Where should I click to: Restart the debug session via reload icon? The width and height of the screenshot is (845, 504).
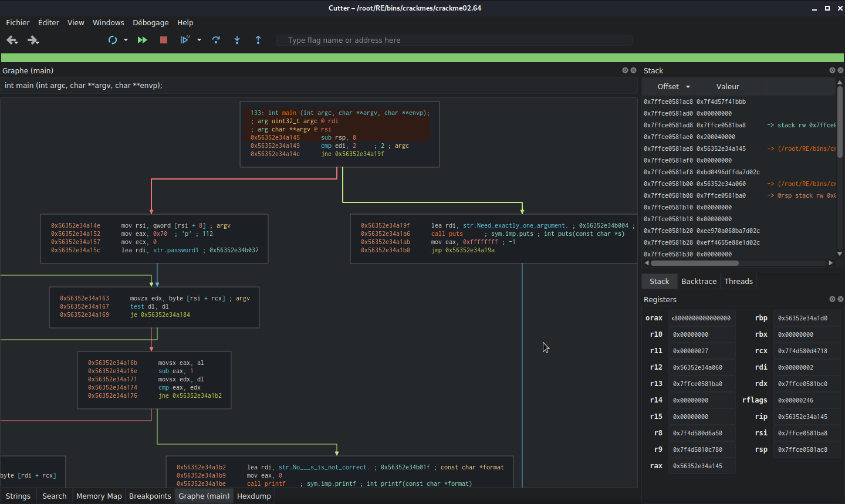click(113, 40)
